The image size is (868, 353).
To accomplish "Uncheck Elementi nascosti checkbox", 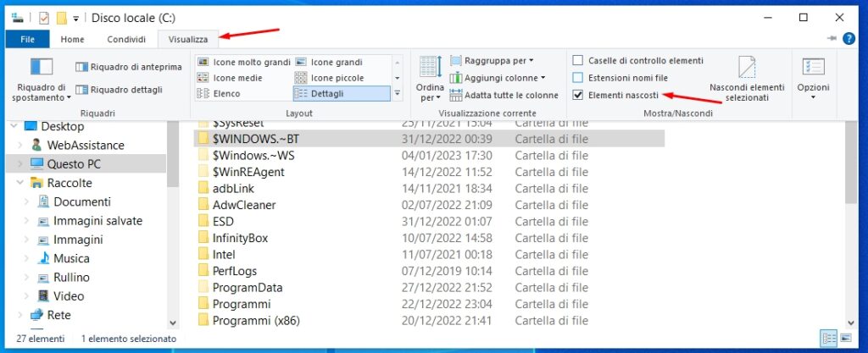I will tap(578, 95).
